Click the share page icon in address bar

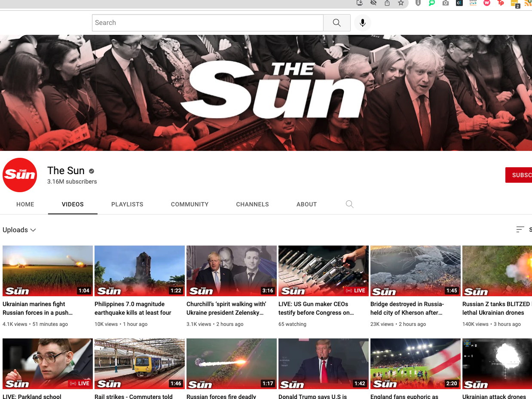[387, 3]
